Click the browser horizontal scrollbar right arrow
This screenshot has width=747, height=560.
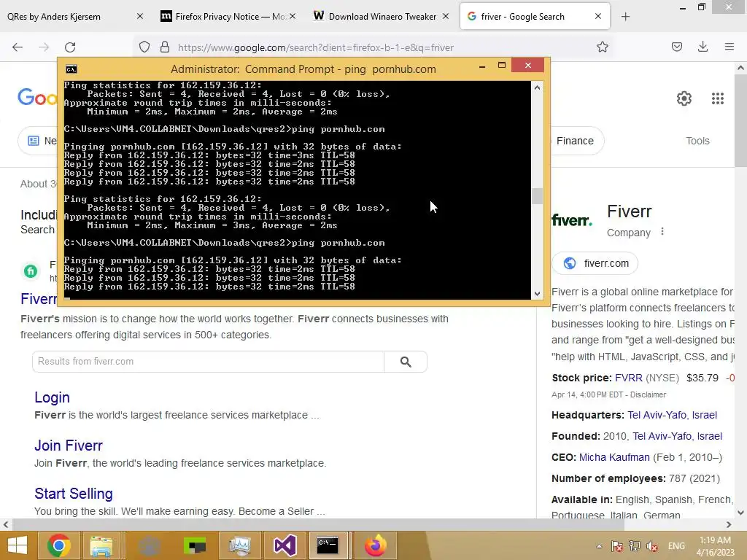(729, 525)
